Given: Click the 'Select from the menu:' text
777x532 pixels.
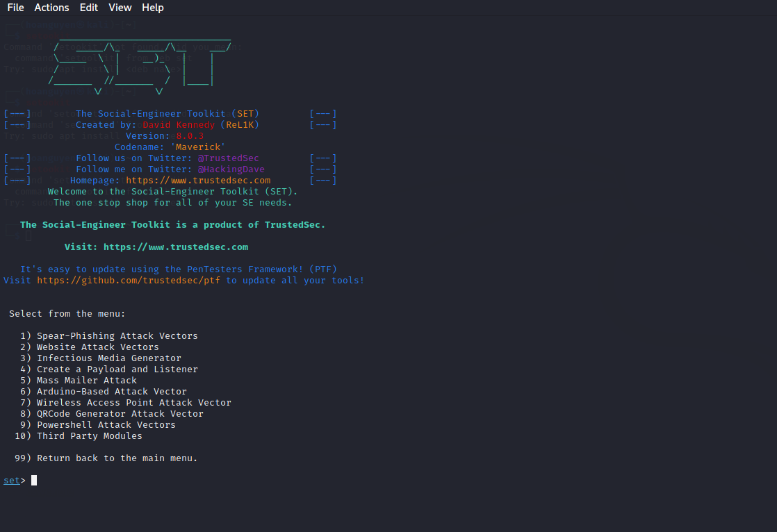Looking at the screenshot, I should pyautogui.click(x=67, y=313).
